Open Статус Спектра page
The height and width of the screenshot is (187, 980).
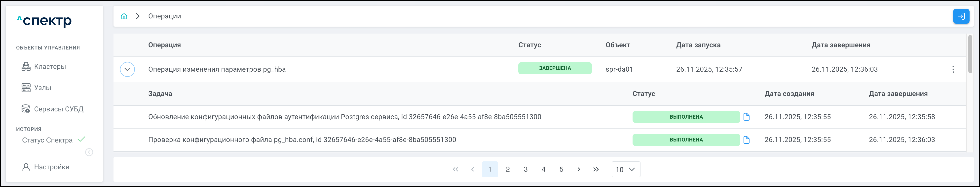[47, 140]
